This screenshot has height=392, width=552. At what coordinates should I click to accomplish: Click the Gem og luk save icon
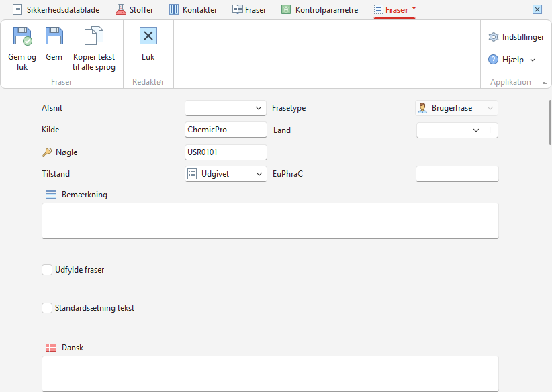pos(23,36)
